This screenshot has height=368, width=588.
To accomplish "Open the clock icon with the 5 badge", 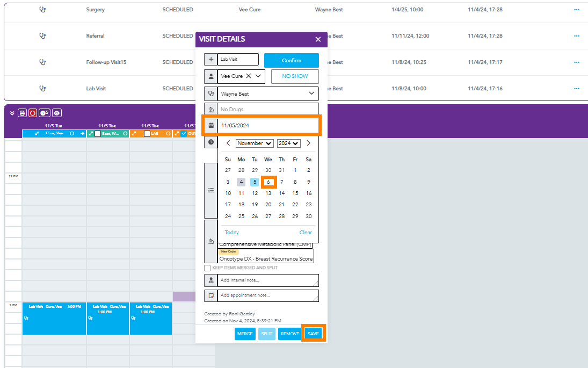I will (x=44, y=113).
